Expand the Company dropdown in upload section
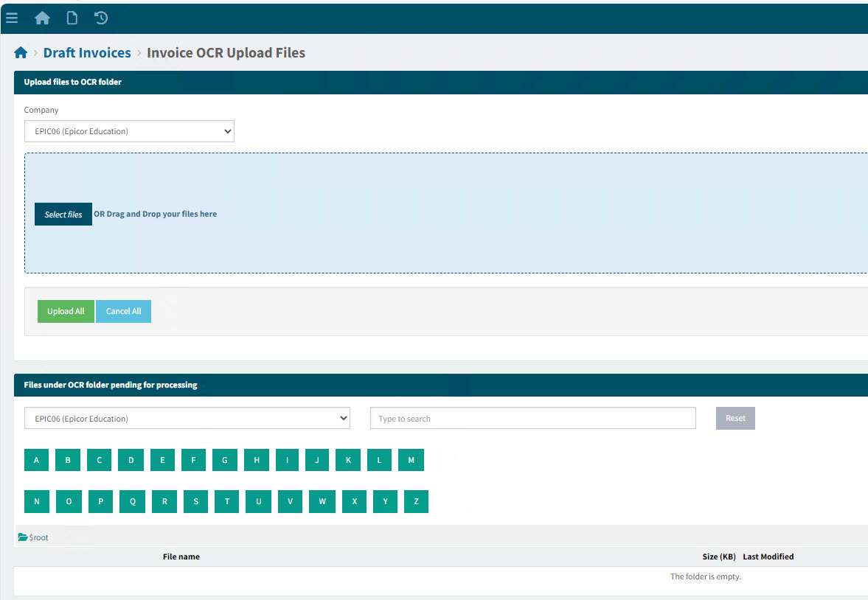Viewport: 868px width, 600px height. pyautogui.click(x=129, y=132)
